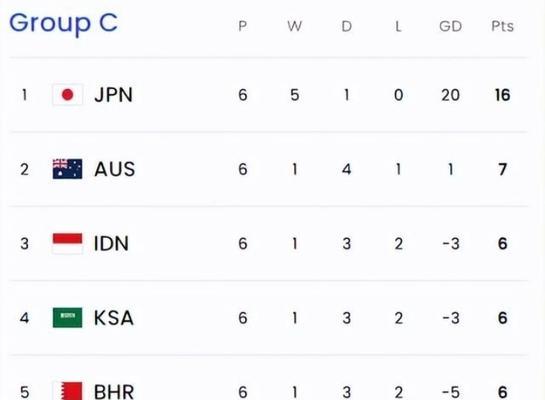Select the IDN team name

click(x=111, y=244)
